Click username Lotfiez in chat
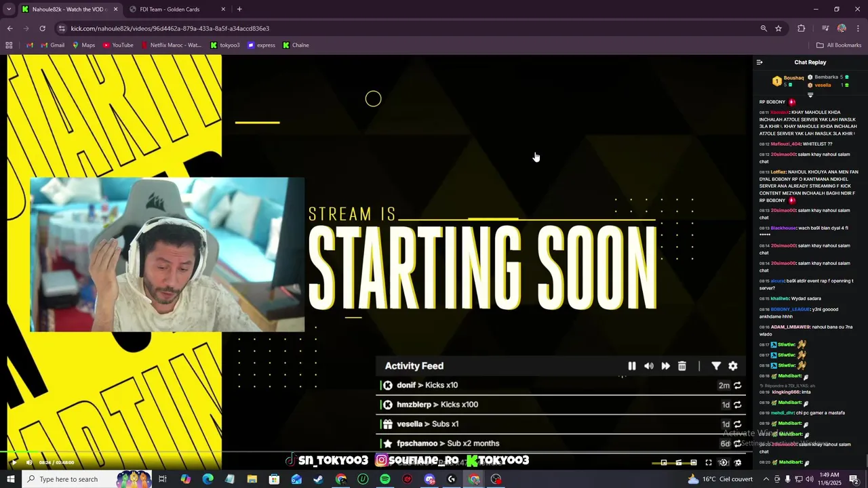868x488 pixels. point(778,172)
